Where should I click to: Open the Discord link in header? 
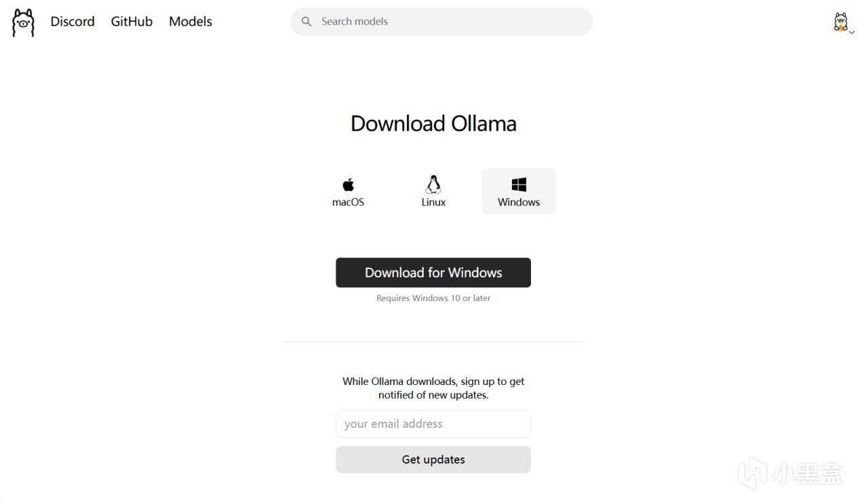click(x=73, y=22)
